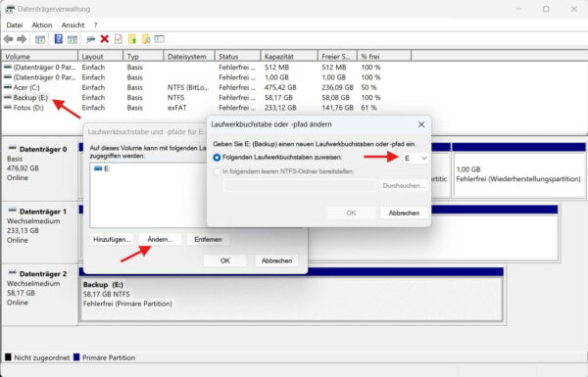The image size is (588, 377).
Task: Open properties via the checkmark sheet icon
Action: click(x=119, y=39)
